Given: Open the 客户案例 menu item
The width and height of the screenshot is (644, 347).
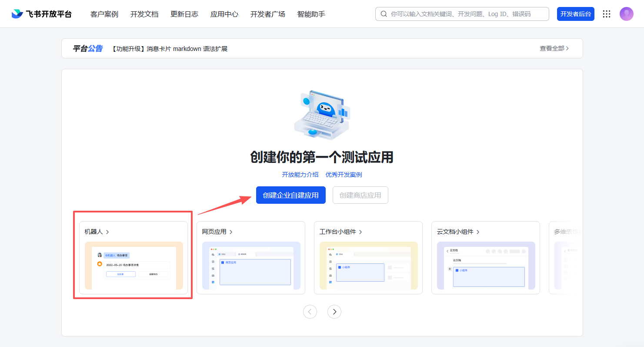Looking at the screenshot, I should click(104, 14).
